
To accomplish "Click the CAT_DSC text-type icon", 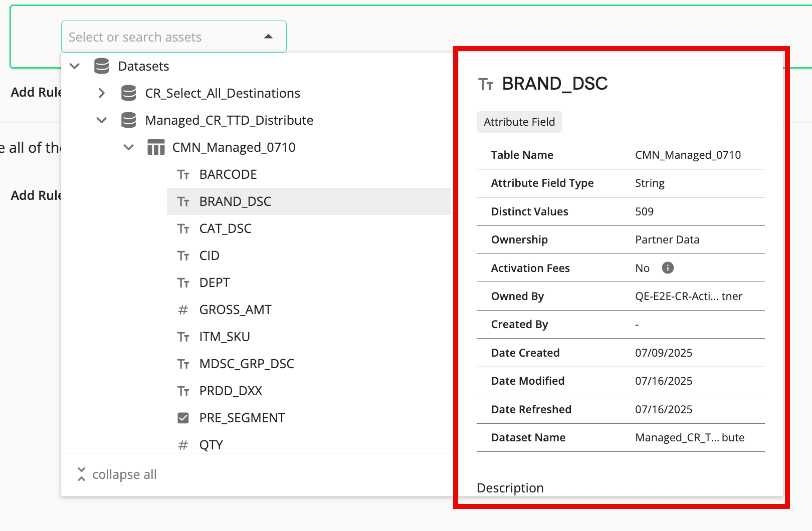I will coord(183,228).
